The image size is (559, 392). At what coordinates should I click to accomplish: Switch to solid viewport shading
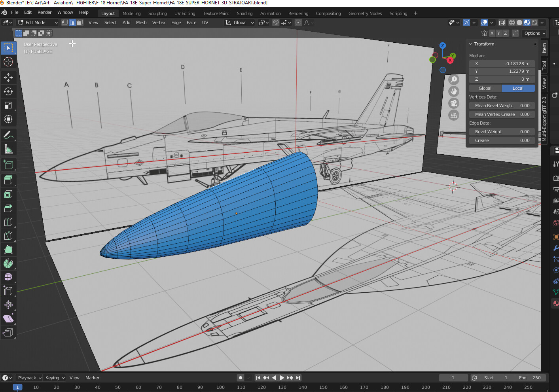click(519, 23)
